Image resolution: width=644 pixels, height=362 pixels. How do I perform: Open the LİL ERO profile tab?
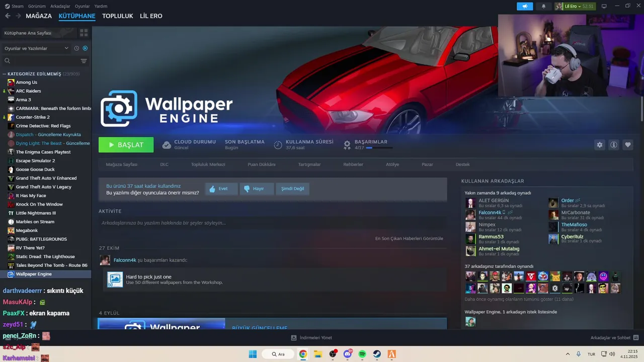pos(151,16)
